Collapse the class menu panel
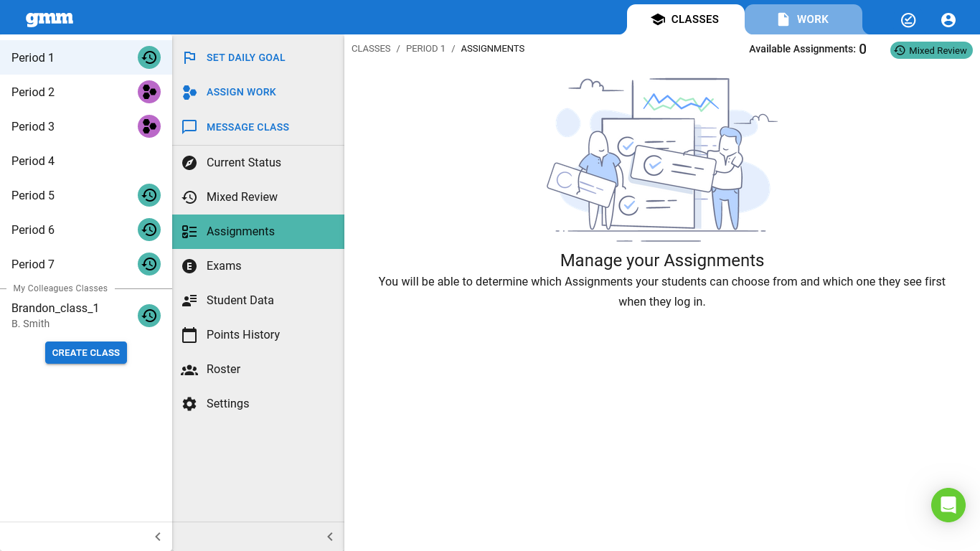980x551 pixels. 330,537
